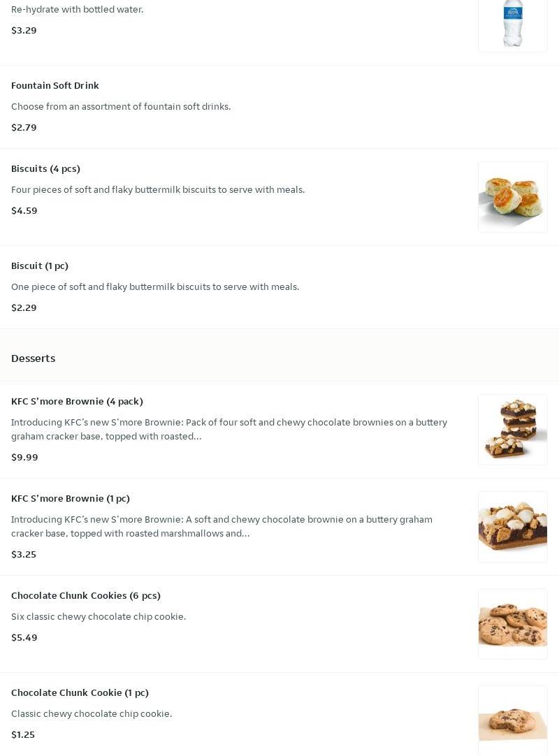Select the S'more Brownie 4 pack image

click(x=512, y=430)
